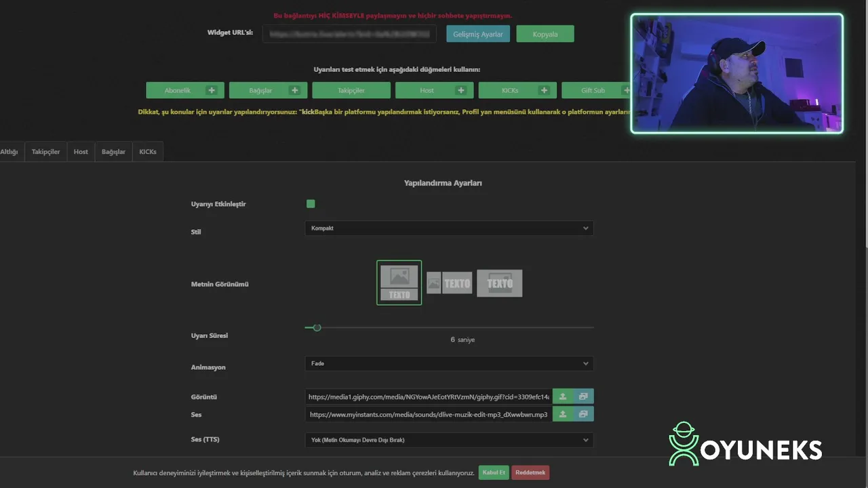Screen dimensions: 868x488
Task: Click the 'Metnin Görünümü' label
Action: [x=220, y=284]
